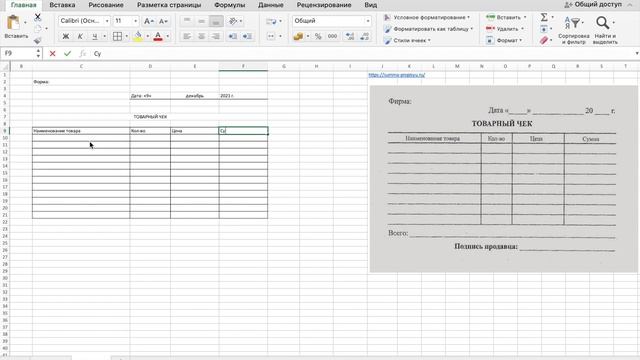Image resolution: width=640 pixels, height=360 pixels.
Task: Align cell text right
Action: [216, 36]
